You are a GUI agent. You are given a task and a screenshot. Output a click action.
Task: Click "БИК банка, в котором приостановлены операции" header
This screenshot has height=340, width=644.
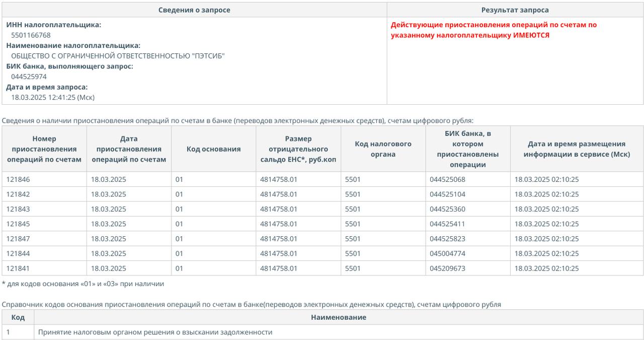click(468, 149)
